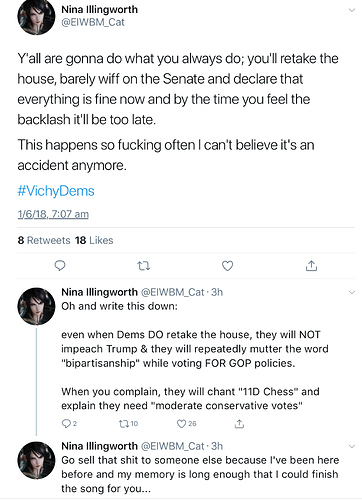Click the avatar on the 'write this down' reply
This screenshot has width=362, height=500.
[x=36, y=306]
